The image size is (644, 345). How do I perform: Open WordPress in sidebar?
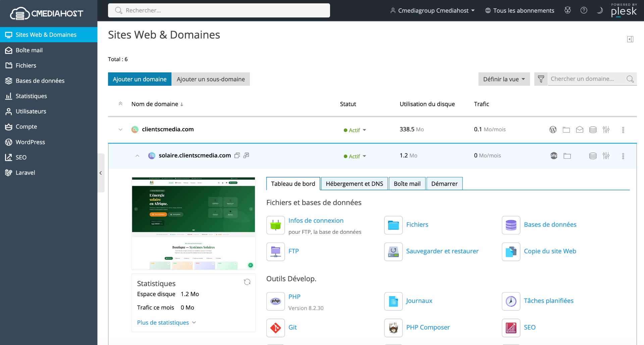point(49,142)
